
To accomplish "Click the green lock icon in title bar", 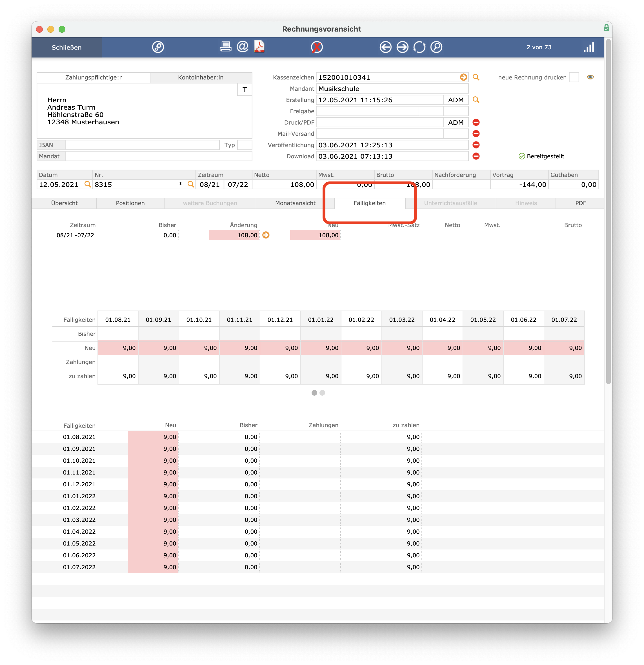I will pyautogui.click(x=606, y=28).
